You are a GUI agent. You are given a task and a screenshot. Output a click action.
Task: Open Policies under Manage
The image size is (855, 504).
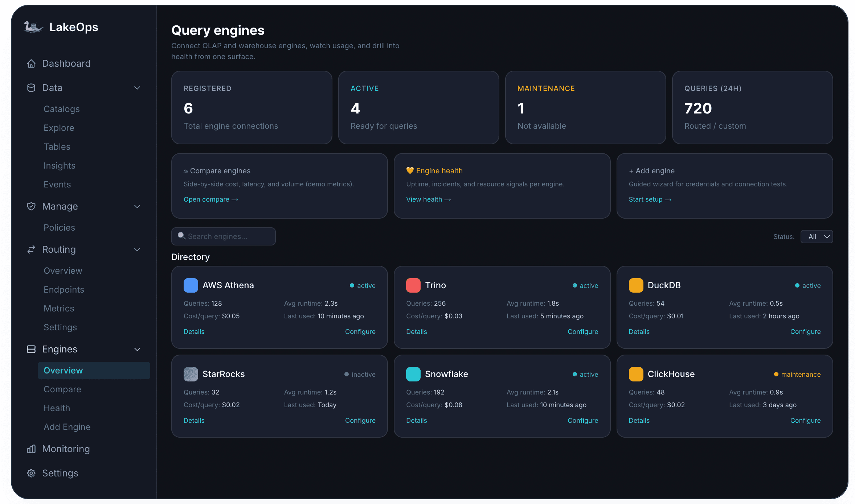click(60, 228)
